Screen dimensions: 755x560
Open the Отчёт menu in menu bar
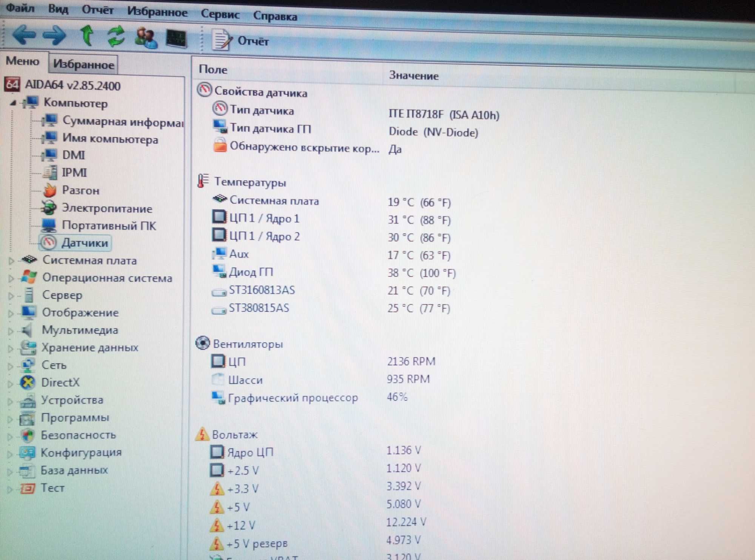[98, 10]
